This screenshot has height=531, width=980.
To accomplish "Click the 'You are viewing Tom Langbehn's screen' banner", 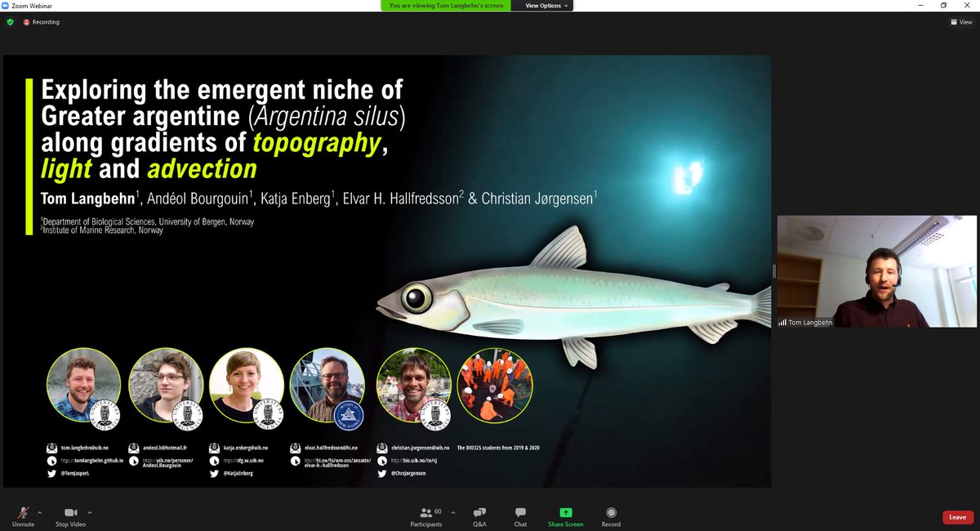I will (446, 5).
